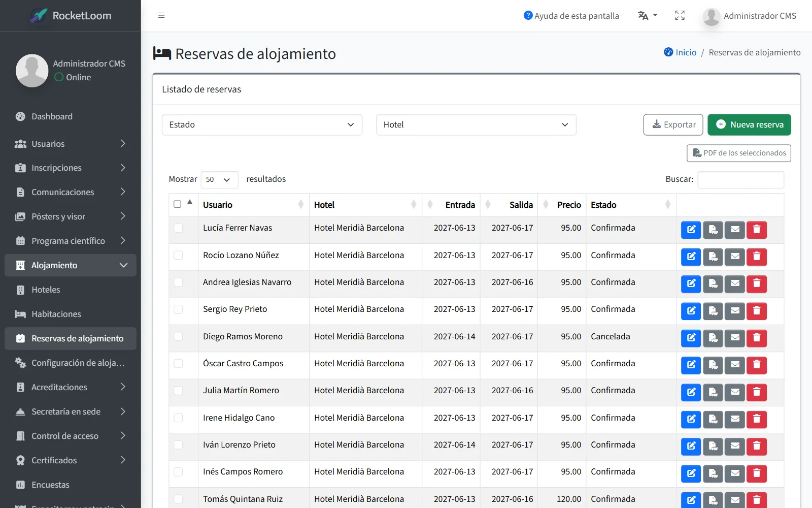The image size is (812, 508).
Task: Edit Iván Lorenzo Prieto reservation
Action: pos(691,447)
